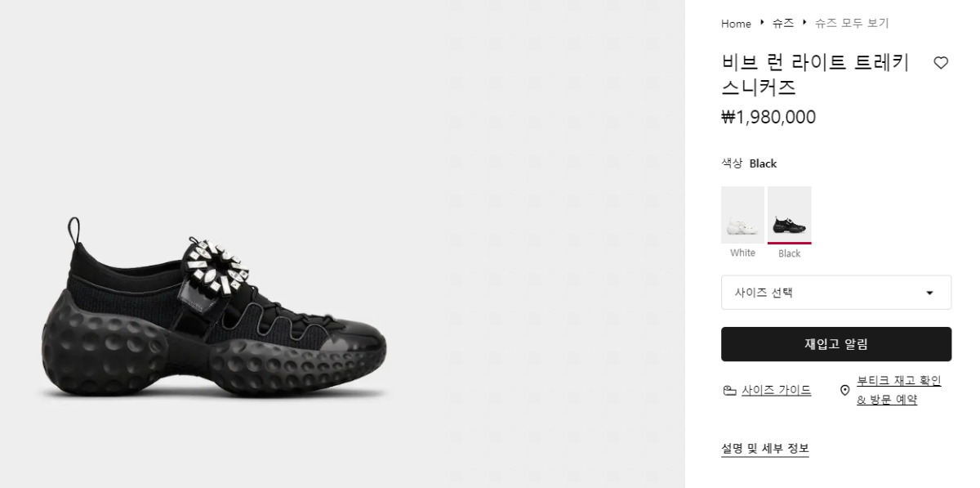The height and width of the screenshot is (488, 980).
Task: Open the 사이즈 선택 dropdown
Action: coord(836,293)
